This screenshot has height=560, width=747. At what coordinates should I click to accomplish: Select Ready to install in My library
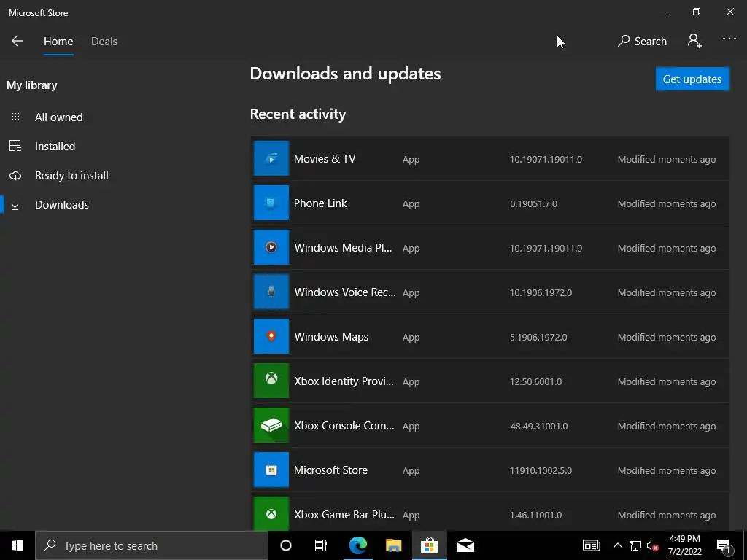(71, 176)
